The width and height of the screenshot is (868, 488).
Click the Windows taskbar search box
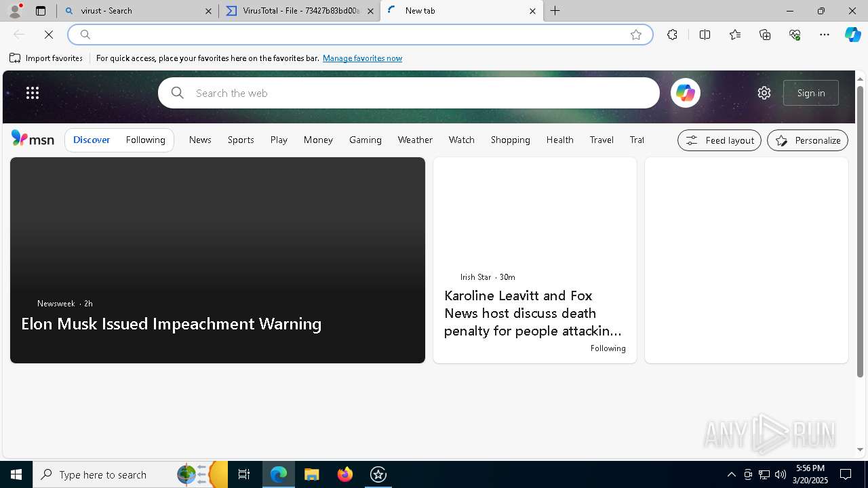[x=130, y=474]
